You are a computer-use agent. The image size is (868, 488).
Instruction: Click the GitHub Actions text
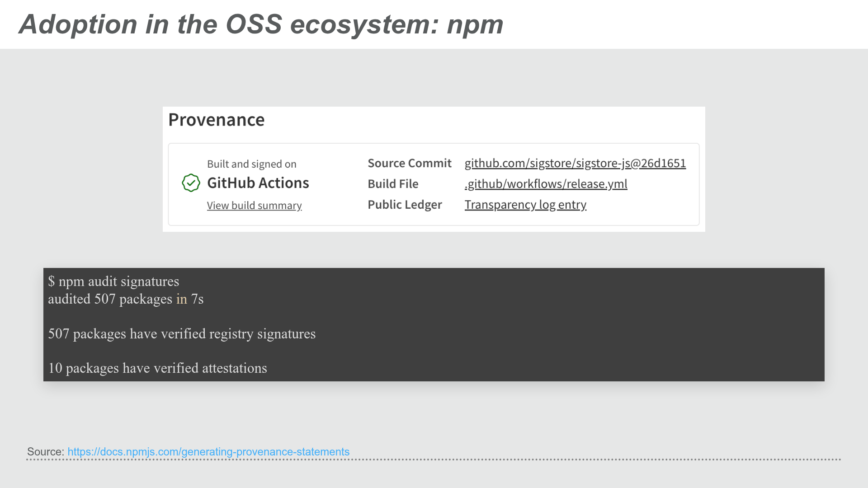pyautogui.click(x=258, y=183)
